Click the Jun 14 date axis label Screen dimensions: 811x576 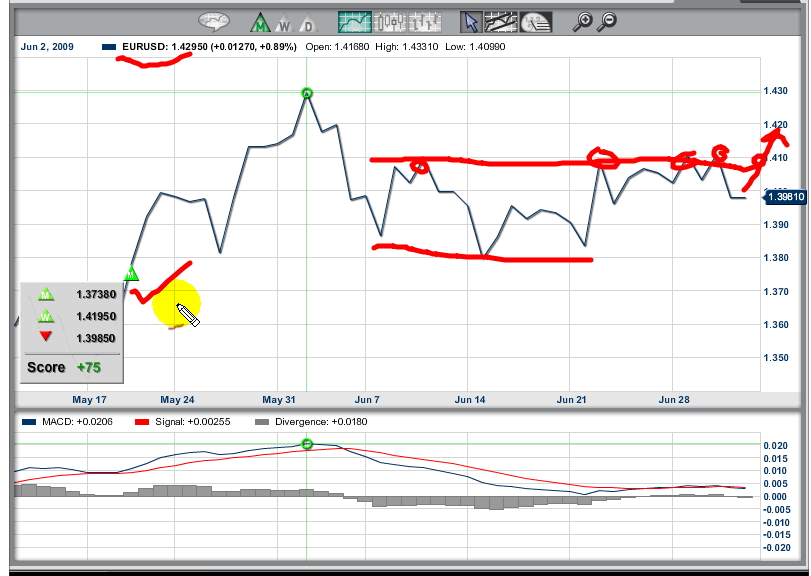point(470,400)
